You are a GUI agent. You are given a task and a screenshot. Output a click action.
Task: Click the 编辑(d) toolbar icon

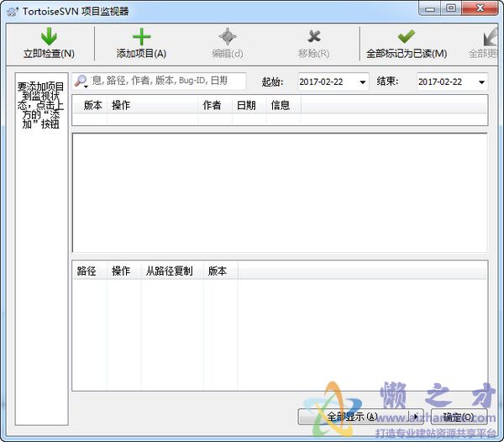pos(228,36)
